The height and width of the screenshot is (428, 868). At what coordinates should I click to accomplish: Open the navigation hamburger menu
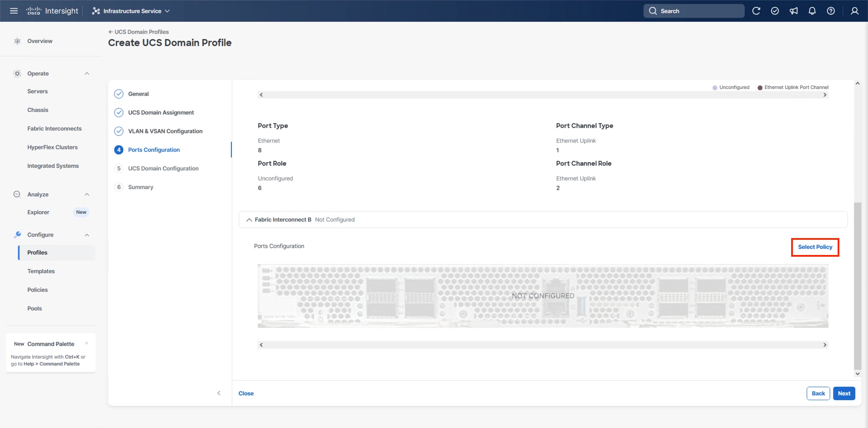13,11
